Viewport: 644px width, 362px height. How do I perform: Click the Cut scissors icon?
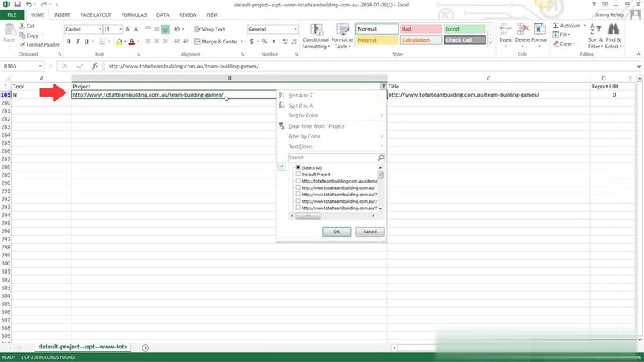pyautogui.click(x=23, y=26)
